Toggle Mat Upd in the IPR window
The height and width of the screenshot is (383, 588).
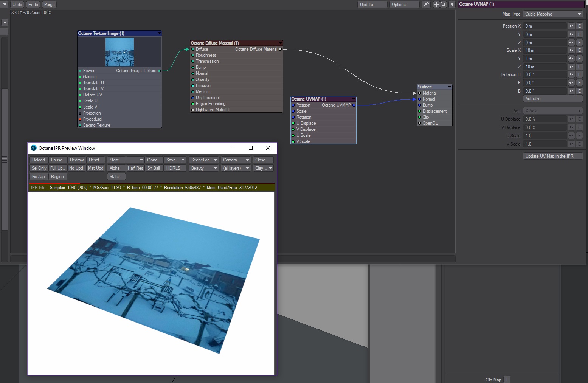pyautogui.click(x=96, y=168)
